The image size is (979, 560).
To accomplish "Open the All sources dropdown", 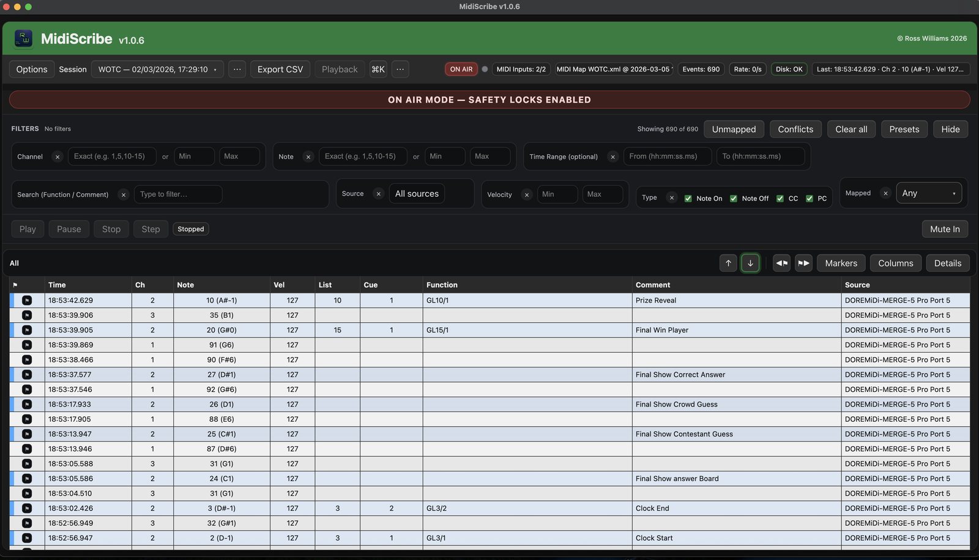I will [x=417, y=194].
